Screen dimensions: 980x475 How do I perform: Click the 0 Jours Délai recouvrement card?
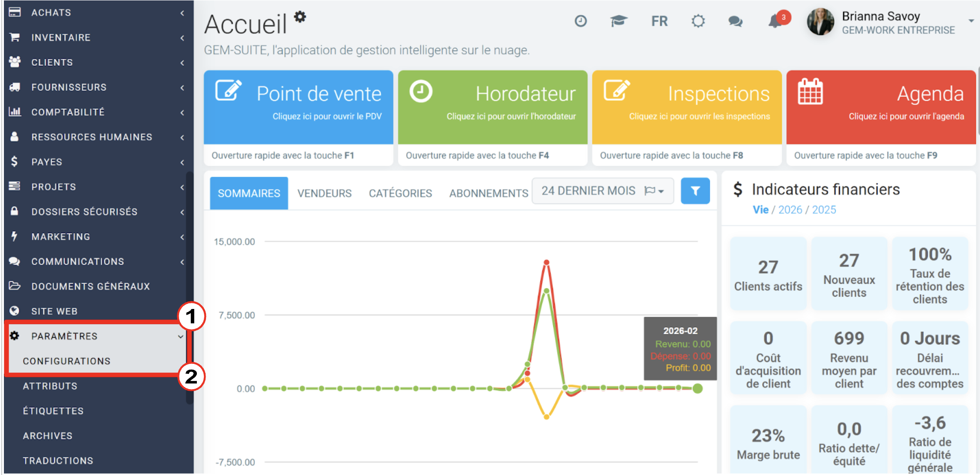coord(930,358)
